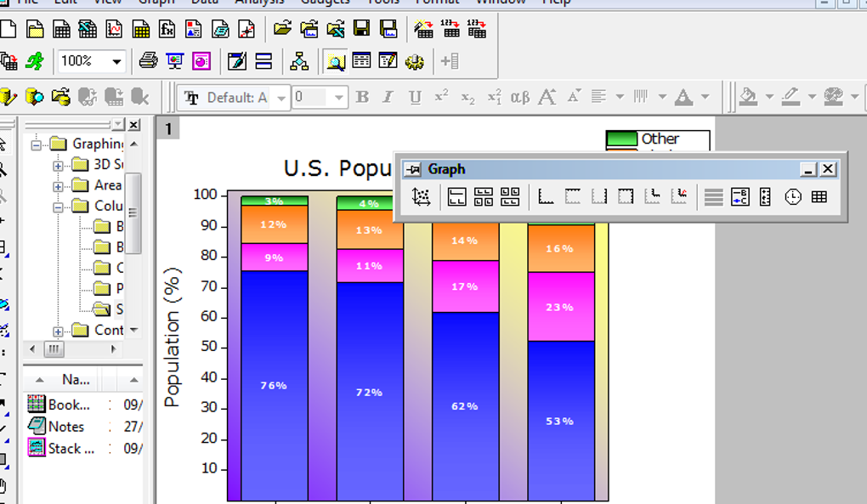Add new table to graph
The width and height of the screenshot is (867, 504).
[x=819, y=196]
